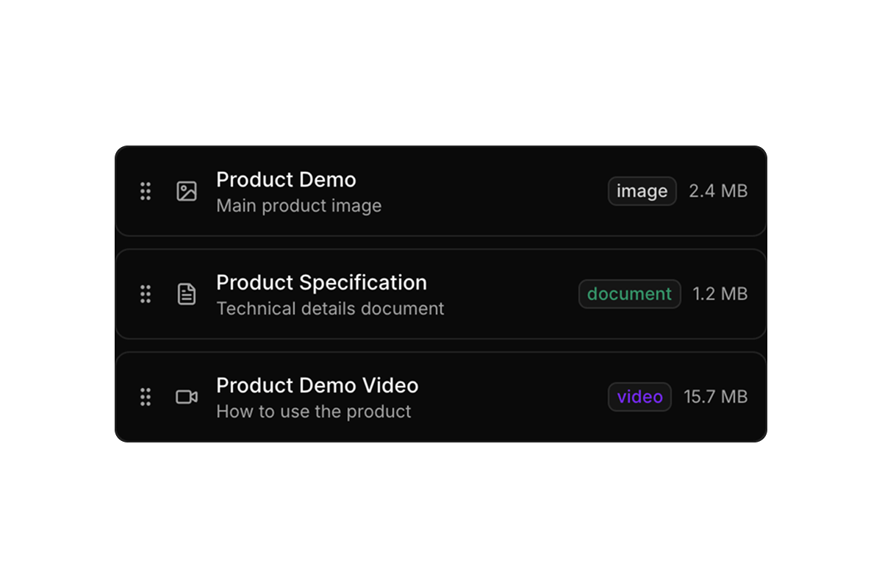Viewport: 882px width, 588px height.
Task: Click the 'Product Specification' title text
Action: coord(321,283)
